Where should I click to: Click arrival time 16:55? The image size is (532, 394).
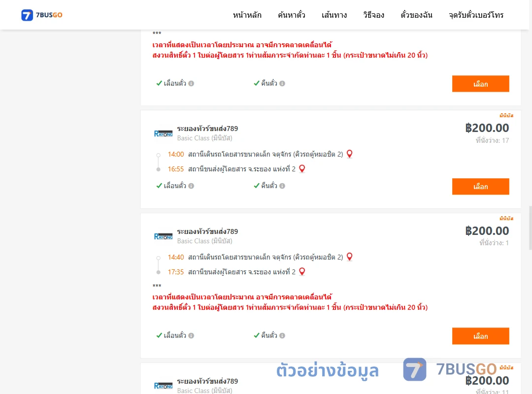[x=176, y=169]
